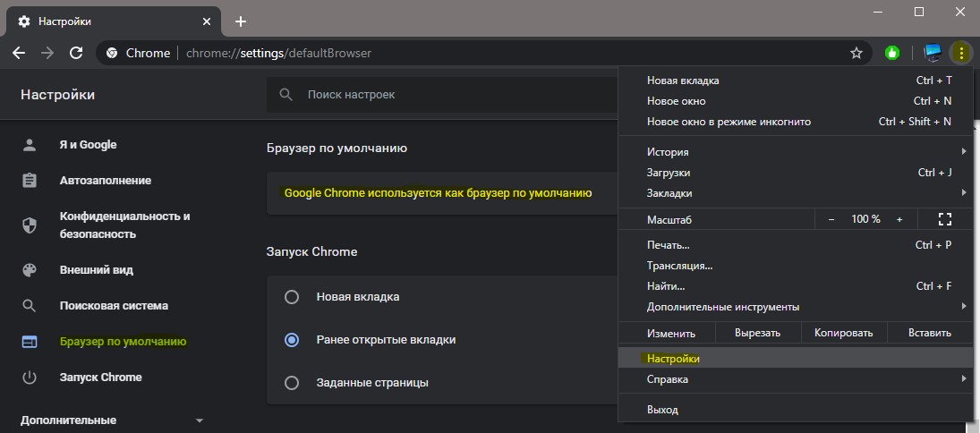The height and width of the screenshot is (433, 980).
Task: Click the forward navigation arrow
Action: (47, 53)
